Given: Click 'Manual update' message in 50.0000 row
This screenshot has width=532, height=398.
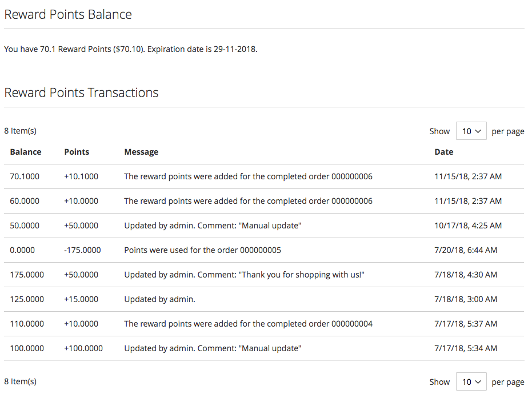Looking at the screenshot, I should (213, 226).
